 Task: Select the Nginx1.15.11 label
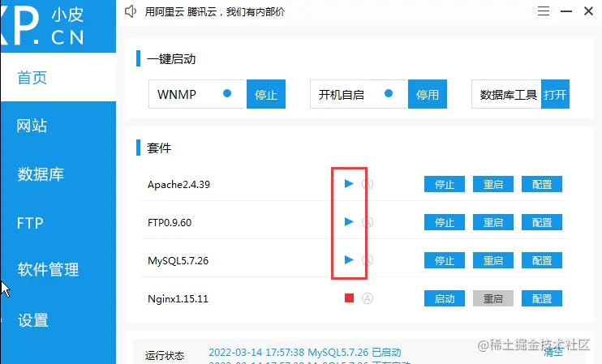(178, 299)
